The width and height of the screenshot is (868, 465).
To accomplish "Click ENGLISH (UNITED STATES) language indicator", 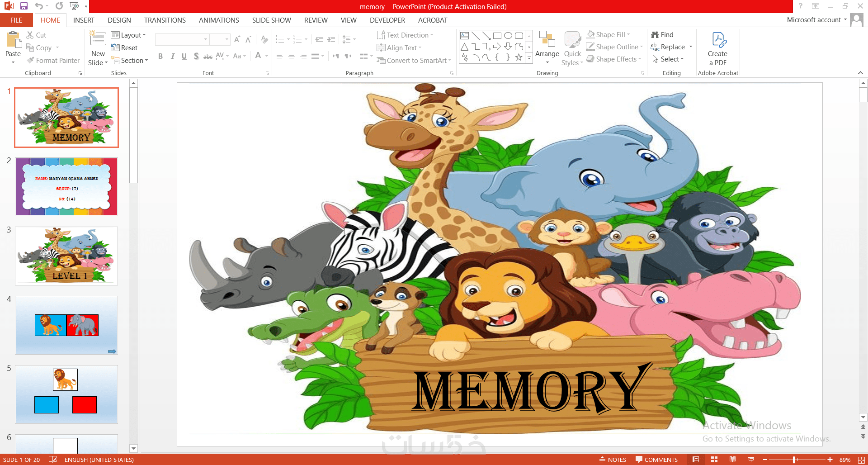I will pyautogui.click(x=99, y=460).
